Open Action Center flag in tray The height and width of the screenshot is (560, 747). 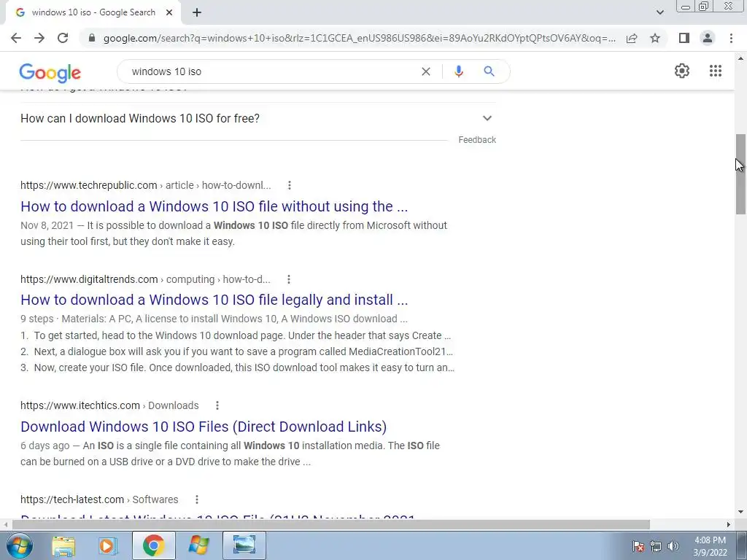pyautogui.click(x=638, y=546)
